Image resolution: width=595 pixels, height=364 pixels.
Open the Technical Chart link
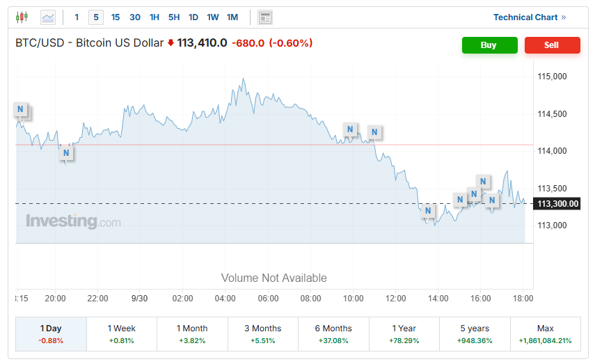(530, 17)
